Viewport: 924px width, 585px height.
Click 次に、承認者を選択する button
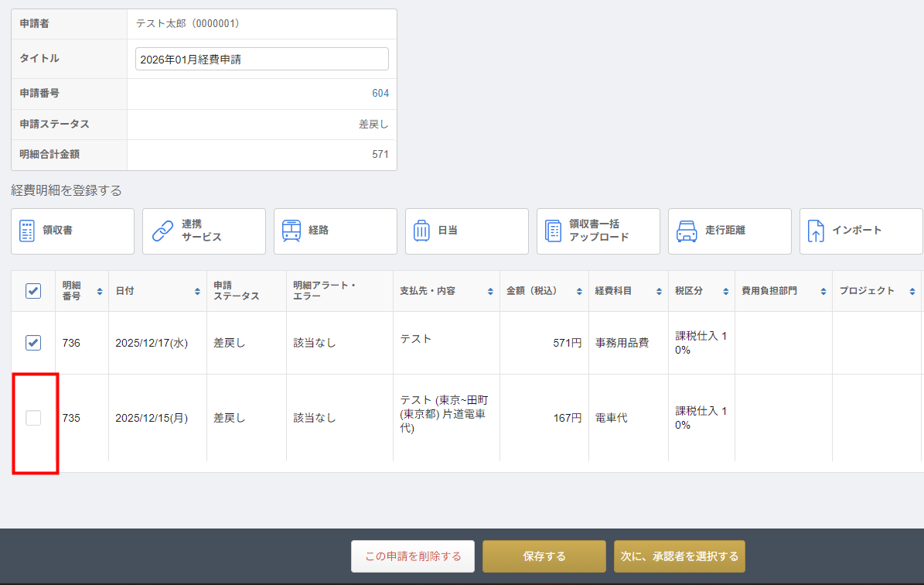680,556
